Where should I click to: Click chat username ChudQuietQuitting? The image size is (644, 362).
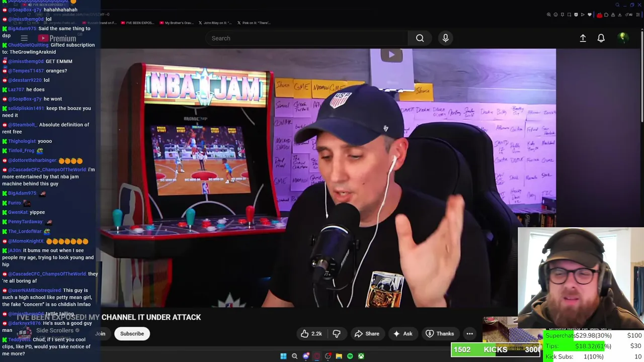pos(28,45)
